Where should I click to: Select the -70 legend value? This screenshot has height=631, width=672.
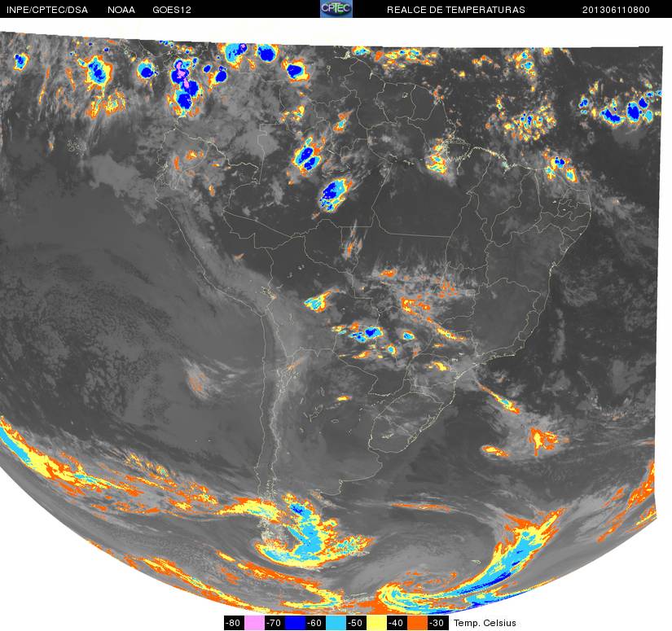click(x=275, y=623)
